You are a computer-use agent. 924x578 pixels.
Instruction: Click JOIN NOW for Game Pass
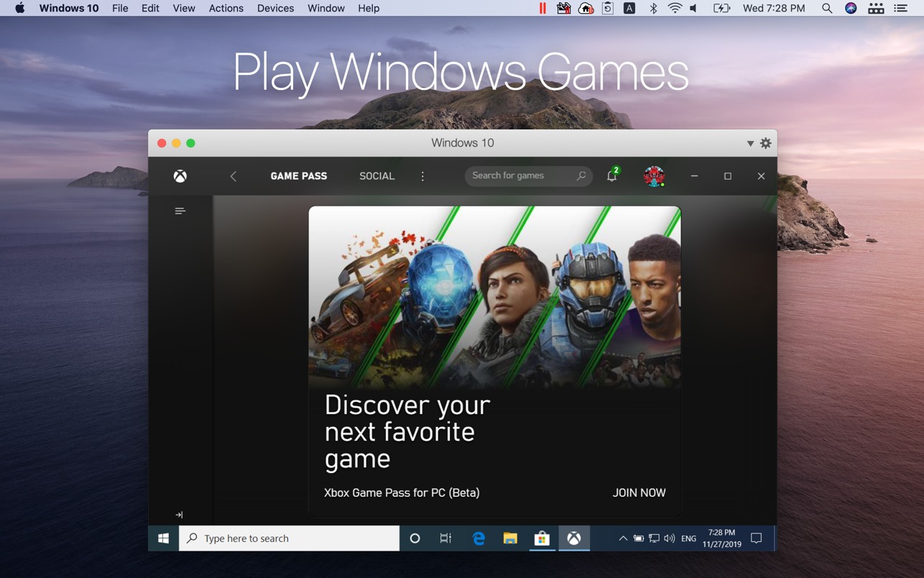pyautogui.click(x=639, y=492)
